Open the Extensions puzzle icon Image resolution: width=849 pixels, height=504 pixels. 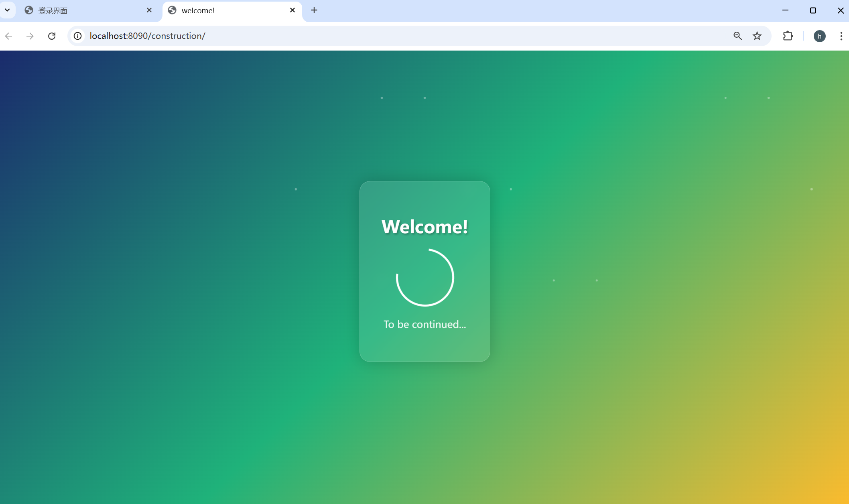click(788, 36)
